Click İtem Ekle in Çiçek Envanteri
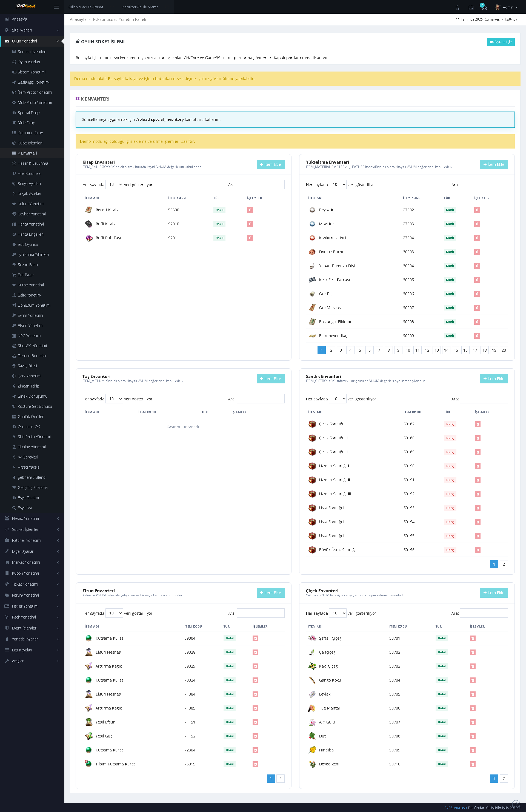526x812 pixels. pos(494,593)
